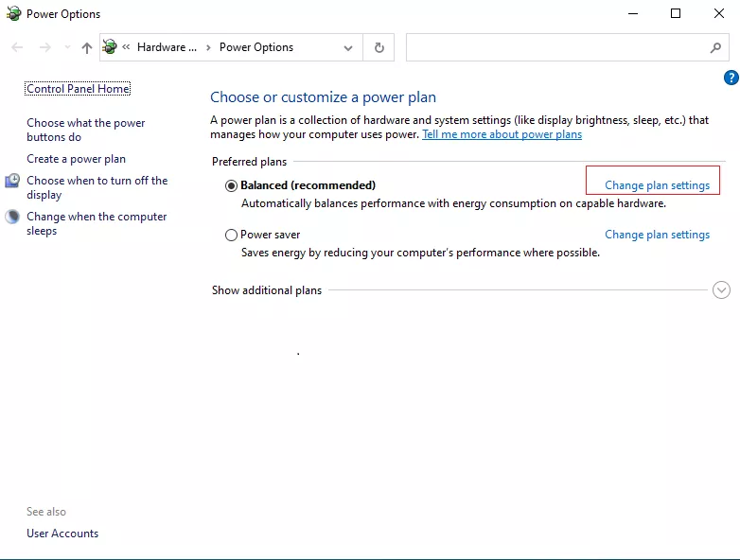Select the Power saver radio button
The height and width of the screenshot is (560, 740).
pyautogui.click(x=231, y=235)
